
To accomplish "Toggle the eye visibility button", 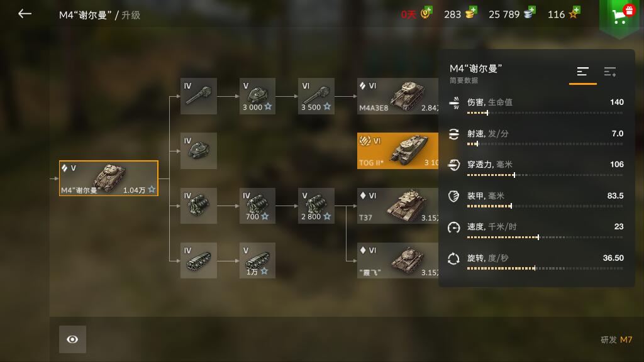I will coord(72,339).
